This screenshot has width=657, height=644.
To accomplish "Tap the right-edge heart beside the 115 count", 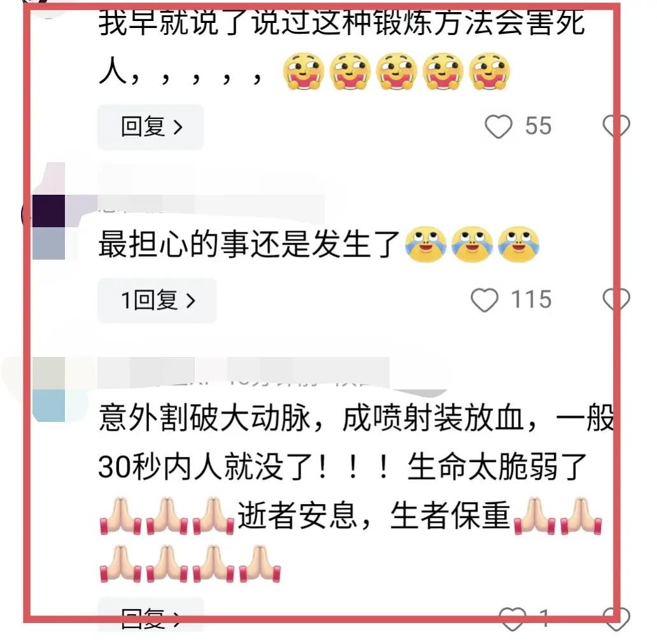I will click(x=616, y=300).
